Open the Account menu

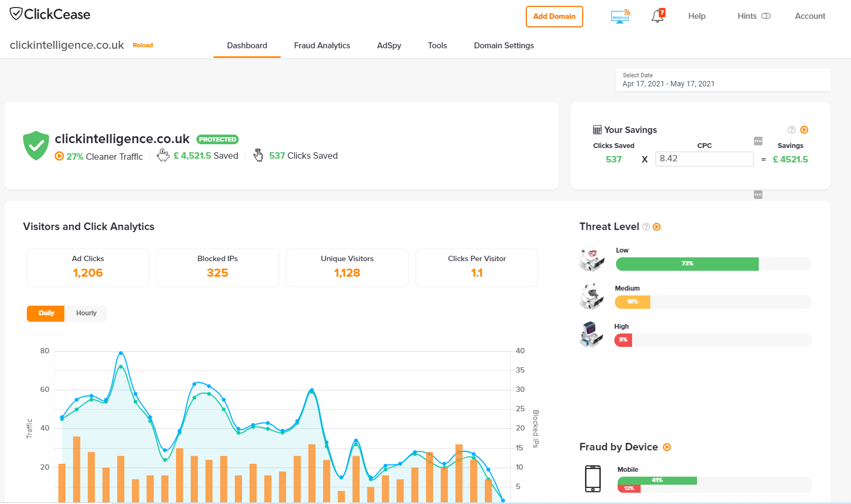810,16
